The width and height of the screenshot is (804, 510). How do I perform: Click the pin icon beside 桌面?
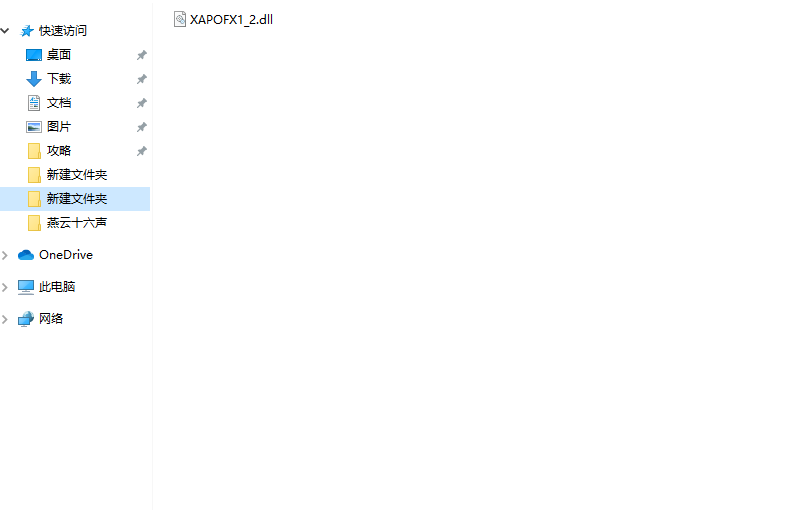pyautogui.click(x=142, y=55)
